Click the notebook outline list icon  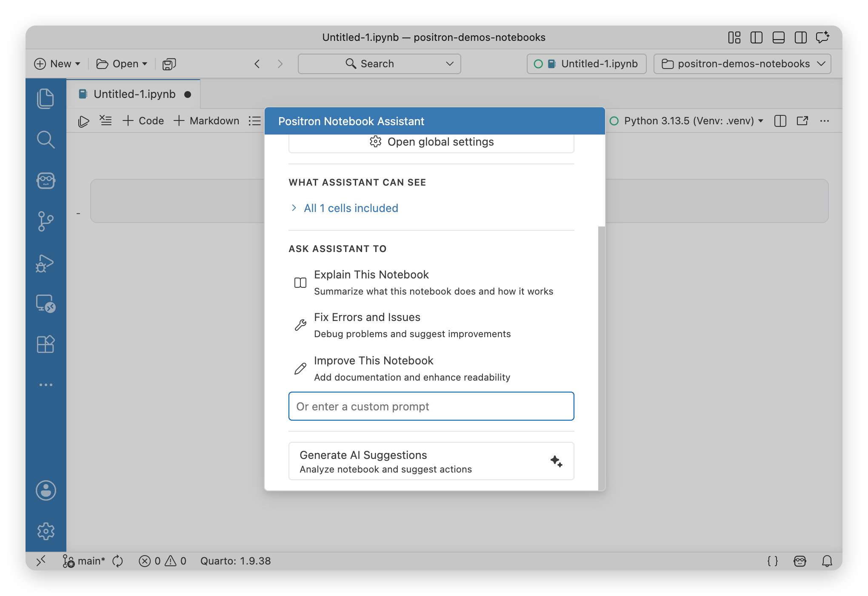tap(254, 121)
